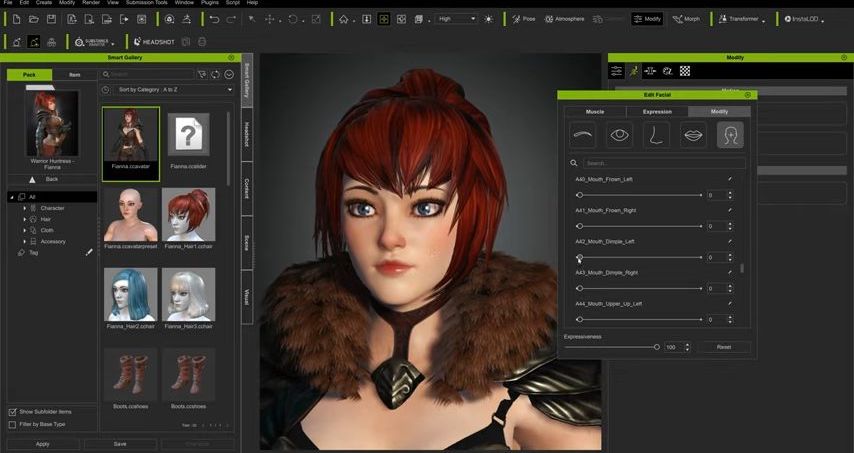The width and height of the screenshot is (854, 453).
Task: Select the eye category icon in Edit Facial
Action: [620, 135]
